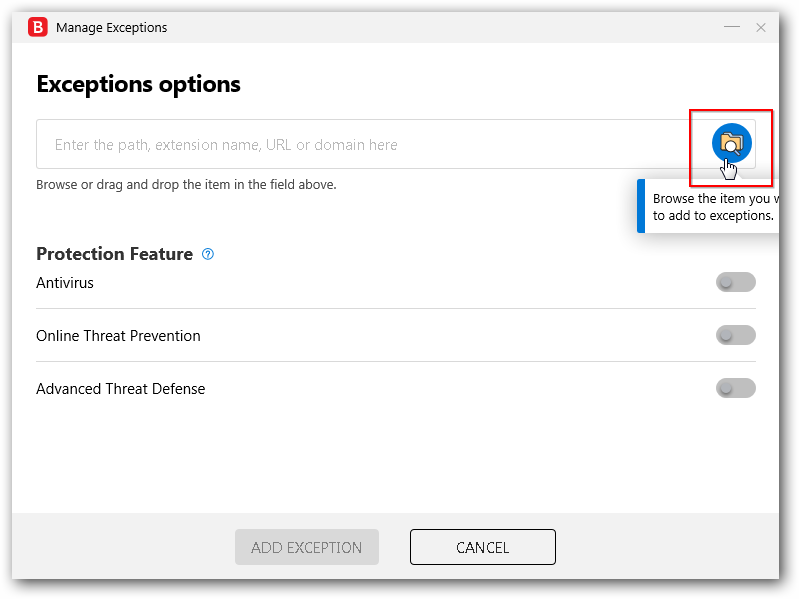Minimize the Manage Exceptions window

point(732,27)
